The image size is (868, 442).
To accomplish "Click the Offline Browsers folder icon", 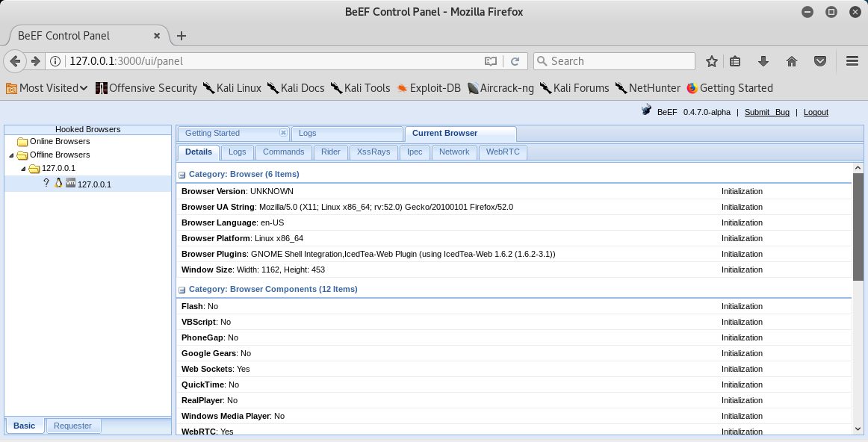I will point(22,155).
